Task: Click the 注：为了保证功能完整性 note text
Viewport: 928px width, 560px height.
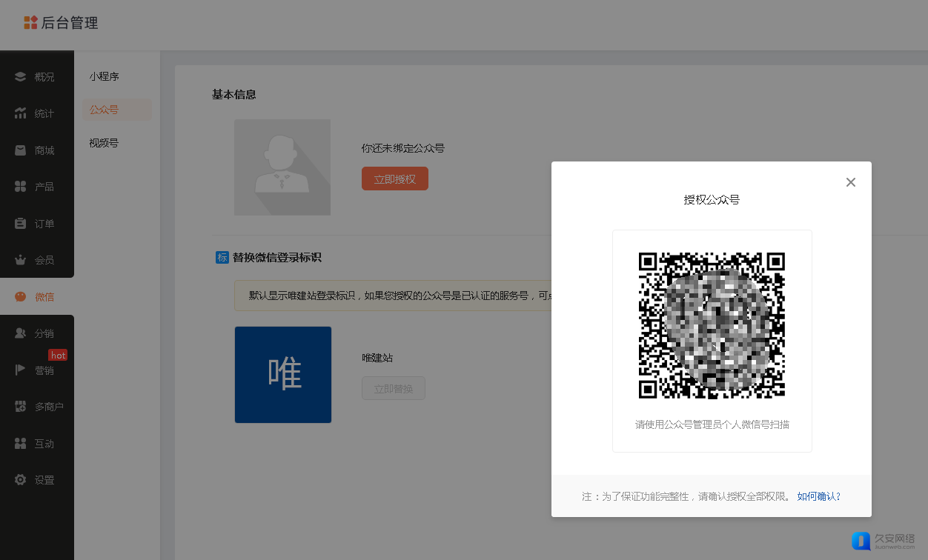Action: pos(686,496)
